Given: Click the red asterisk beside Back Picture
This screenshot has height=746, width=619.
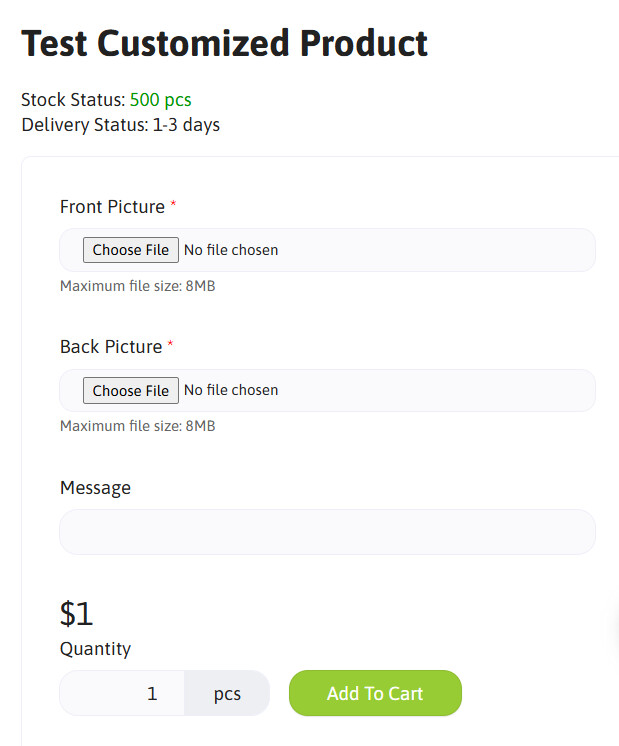Looking at the screenshot, I should point(170,344).
